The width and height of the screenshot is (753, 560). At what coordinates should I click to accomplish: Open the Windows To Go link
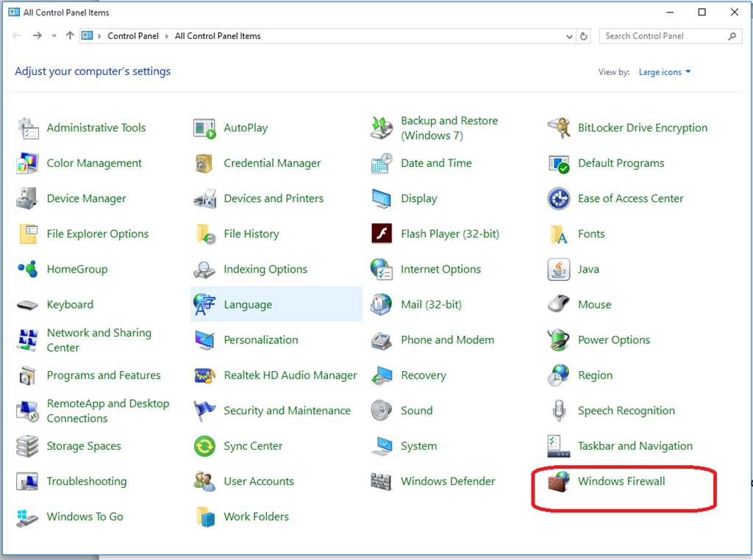(85, 517)
